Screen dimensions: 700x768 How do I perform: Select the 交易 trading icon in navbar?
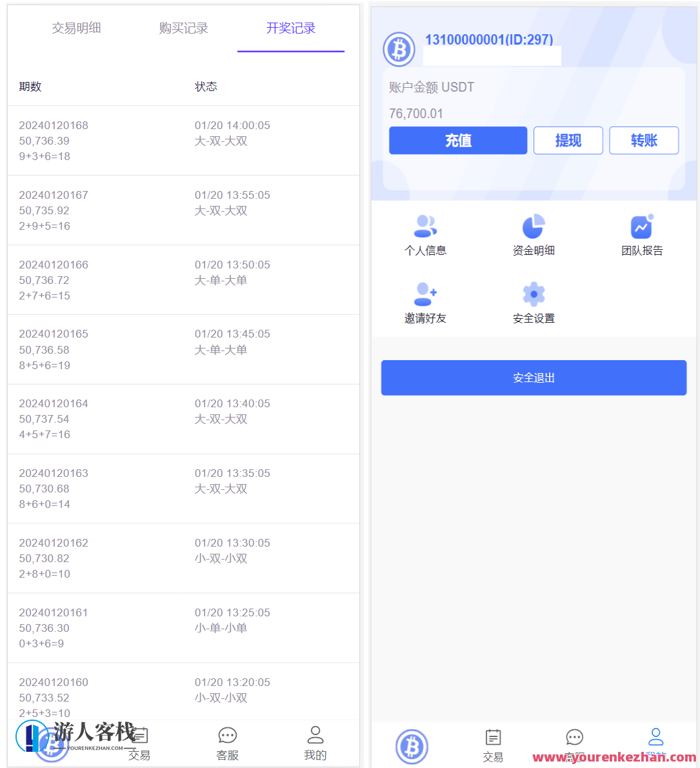click(494, 738)
